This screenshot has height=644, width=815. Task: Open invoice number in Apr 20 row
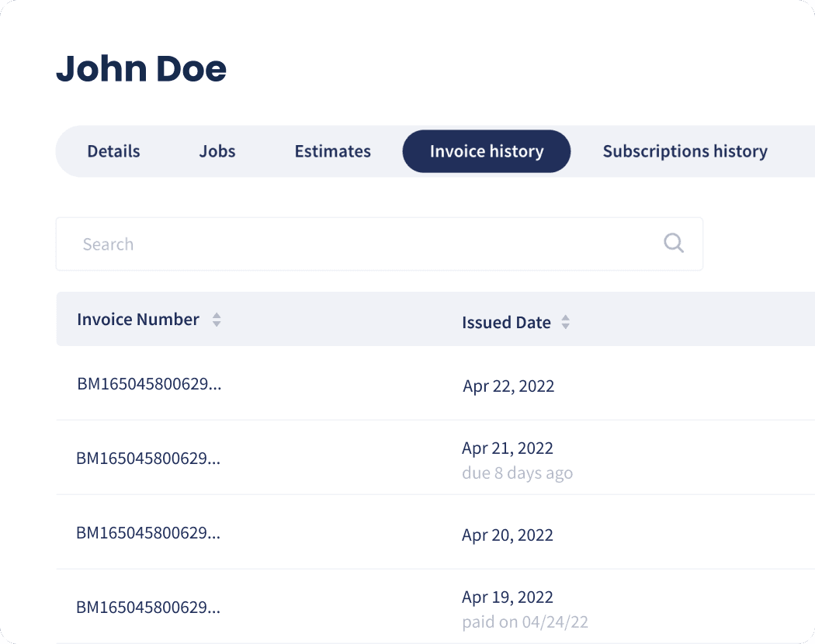tap(148, 533)
